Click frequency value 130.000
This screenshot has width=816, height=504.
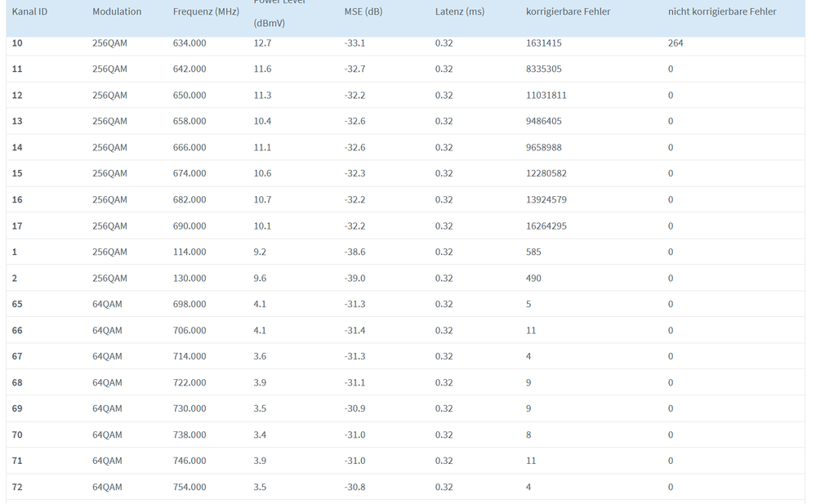pyautogui.click(x=190, y=279)
